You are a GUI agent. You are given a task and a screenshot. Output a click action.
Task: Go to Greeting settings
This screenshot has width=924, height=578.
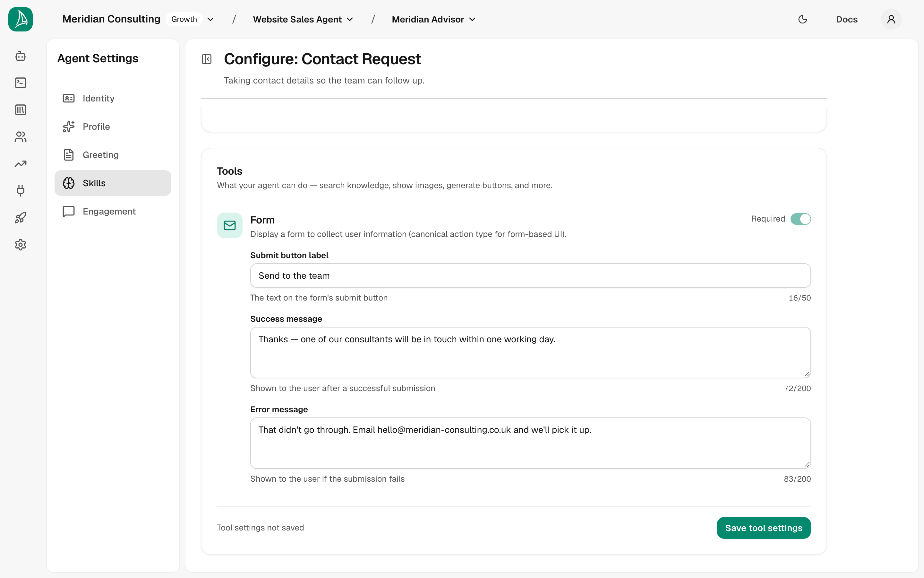[x=113, y=155]
